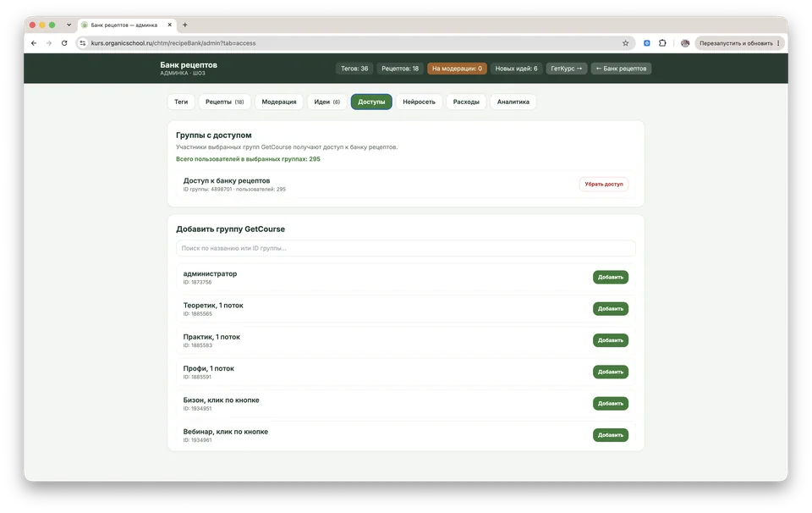This screenshot has width=812, height=513.
Task: Click the Профи, 1 поток group name
Action: [208, 368]
